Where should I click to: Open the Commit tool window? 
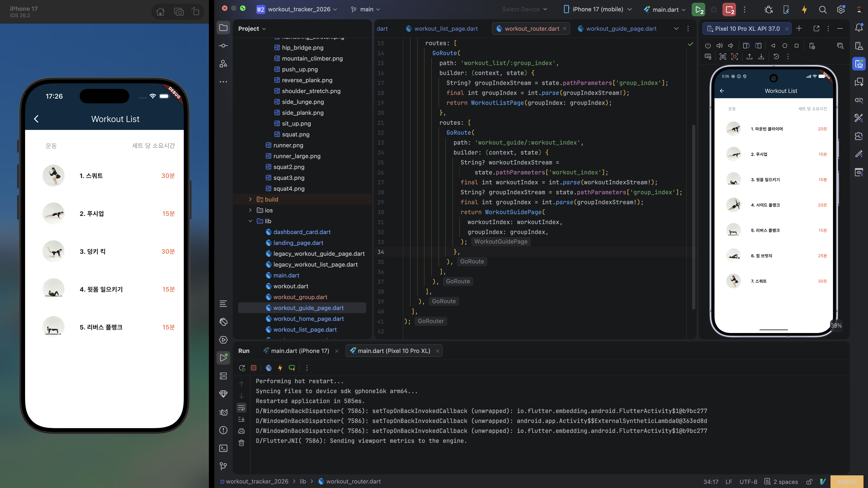click(x=223, y=46)
